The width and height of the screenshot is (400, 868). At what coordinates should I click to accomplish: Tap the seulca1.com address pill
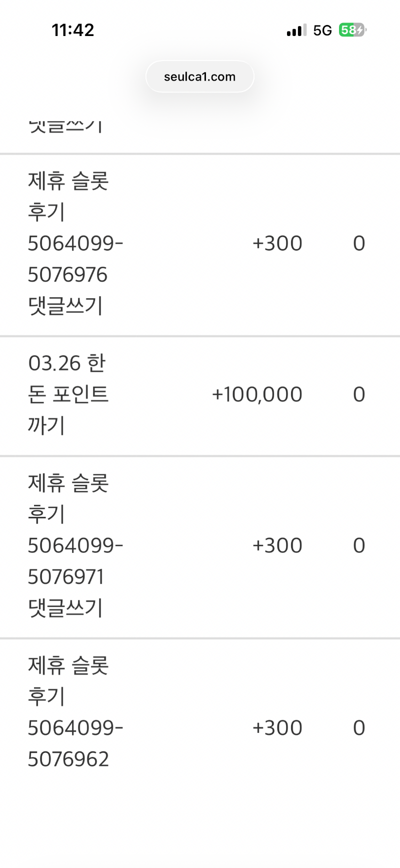(x=199, y=77)
